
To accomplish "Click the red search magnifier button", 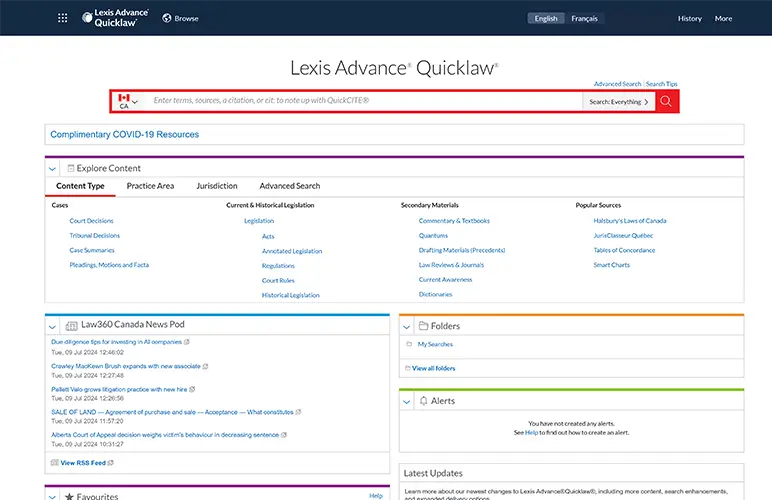I will (666, 101).
